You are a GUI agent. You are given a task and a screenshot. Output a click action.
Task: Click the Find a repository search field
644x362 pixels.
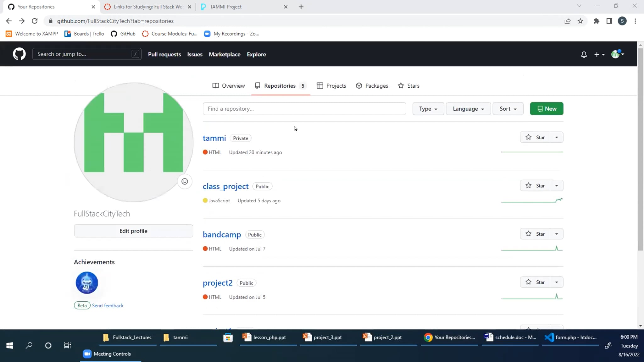(x=304, y=109)
